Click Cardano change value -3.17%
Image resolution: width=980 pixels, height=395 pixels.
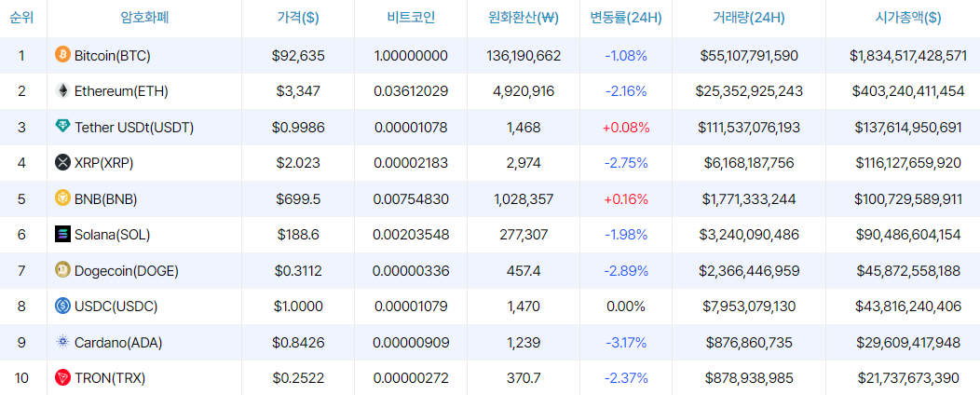coord(626,343)
